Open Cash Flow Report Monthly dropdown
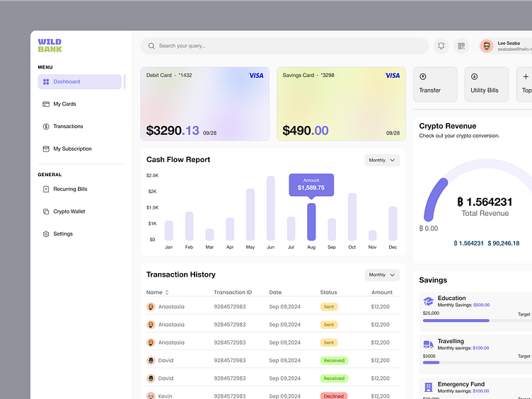 point(382,161)
